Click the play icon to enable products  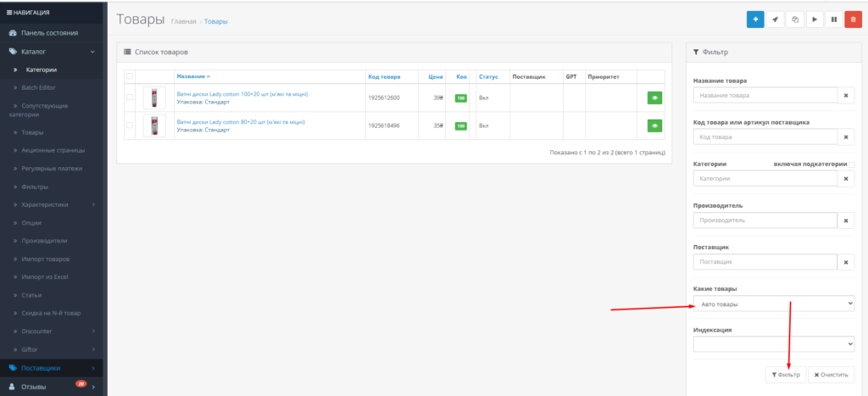point(815,20)
